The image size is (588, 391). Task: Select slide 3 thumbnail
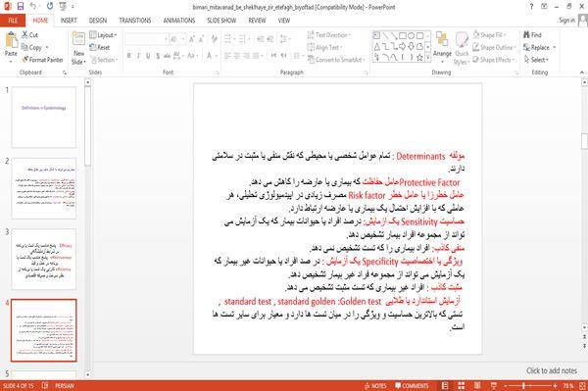tap(43, 259)
